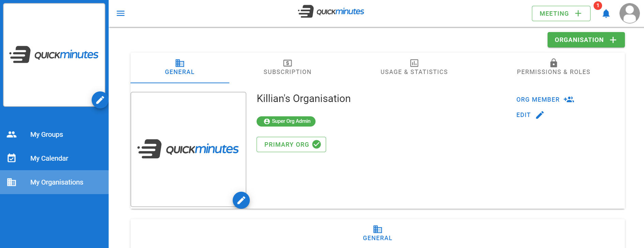Screen dimensions: 644x248
Task: Click the QuickMinutes logo in header
Action: (331, 12)
